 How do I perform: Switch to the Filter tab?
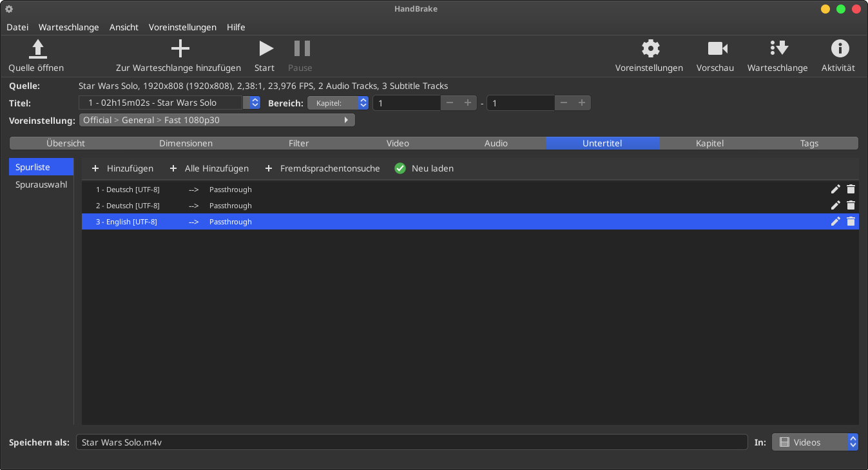298,143
